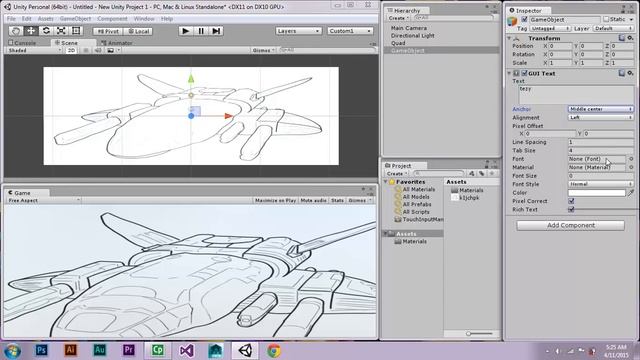Open scene view Gizmos dropdown
Screen dimensions: 640x360
pos(263,50)
